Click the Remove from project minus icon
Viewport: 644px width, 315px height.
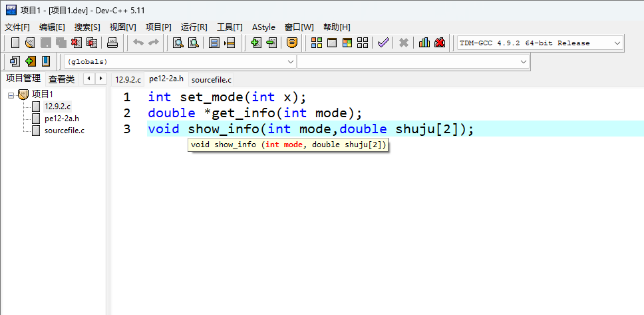pos(271,43)
